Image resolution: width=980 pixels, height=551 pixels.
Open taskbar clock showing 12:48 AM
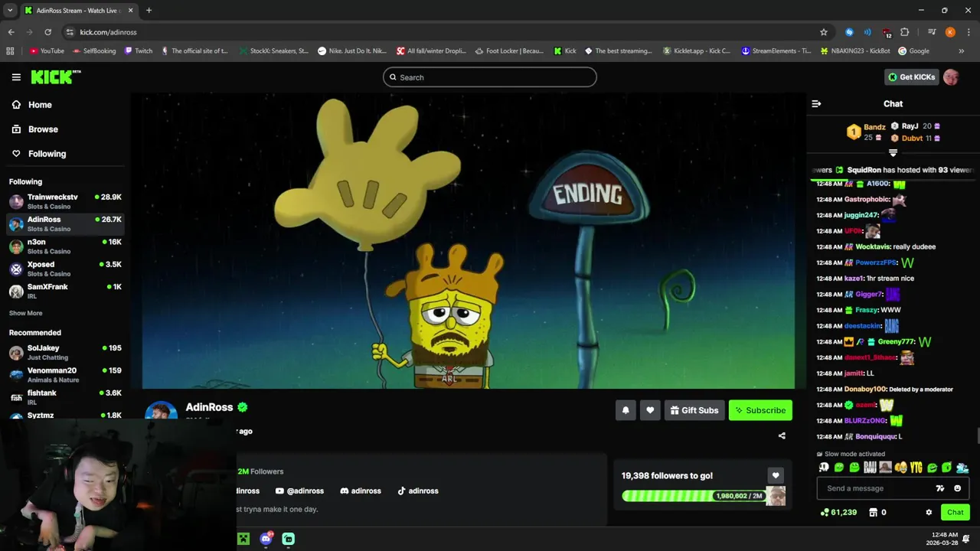point(943,539)
